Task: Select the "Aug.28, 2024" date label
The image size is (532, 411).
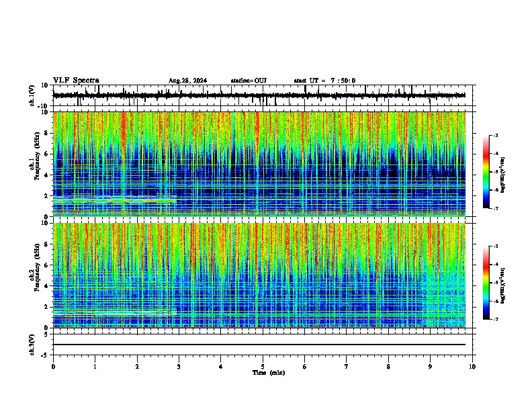Action: [187, 81]
